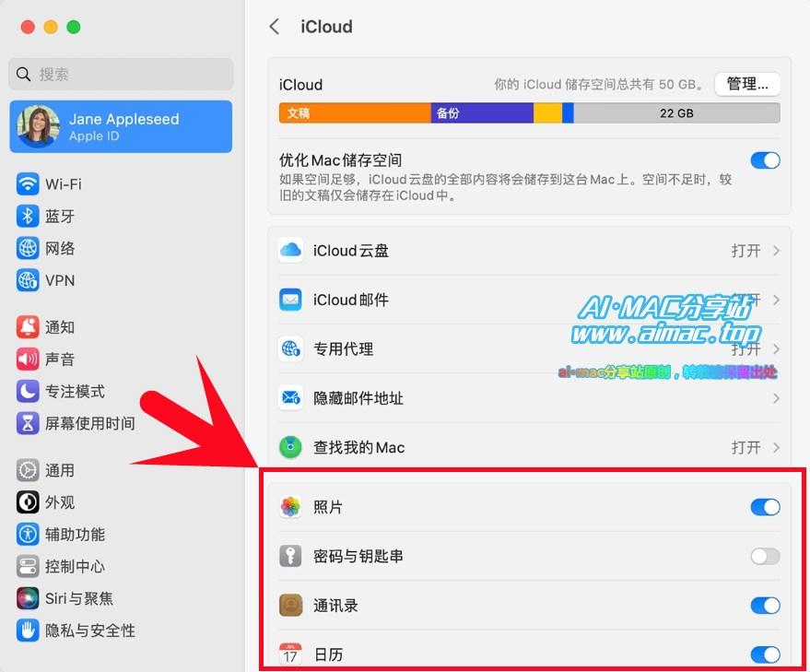
Task: Open Accessibility (辅助功能) icon
Action: point(28,535)
